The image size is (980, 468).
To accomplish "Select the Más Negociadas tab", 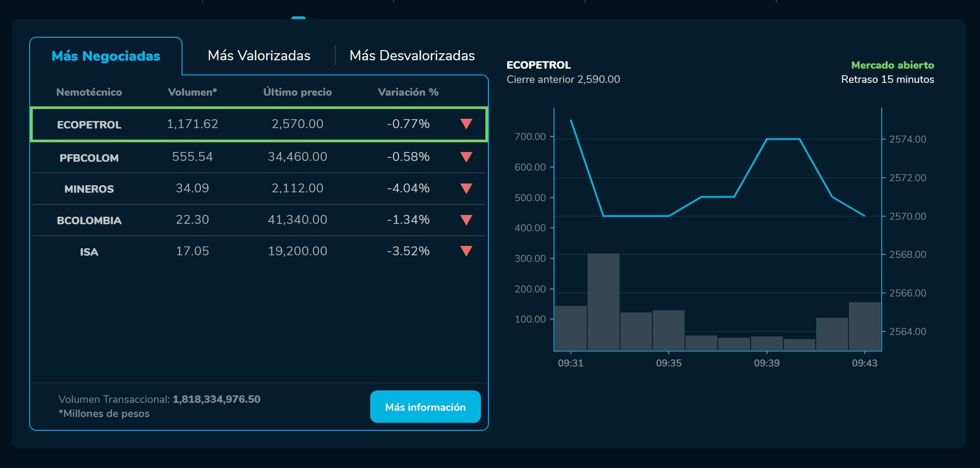I will point(105,56).
